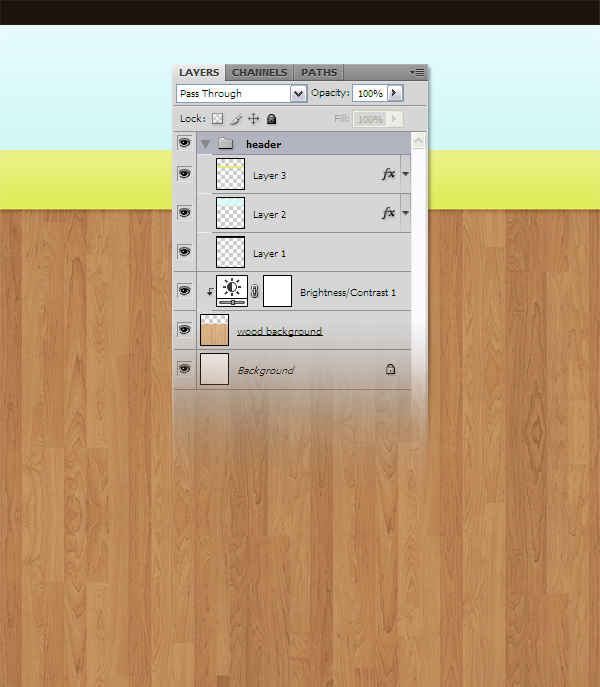Image resolution: width=600 pixels, height=687 pixels.
Task: Hide Layer 2 visibility eye
Action: 185,213
